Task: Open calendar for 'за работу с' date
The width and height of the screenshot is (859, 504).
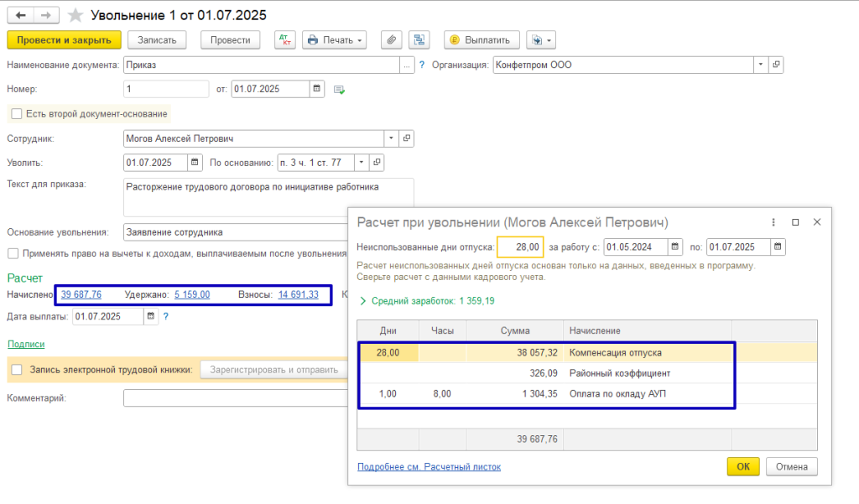Action: click(675, 247)
